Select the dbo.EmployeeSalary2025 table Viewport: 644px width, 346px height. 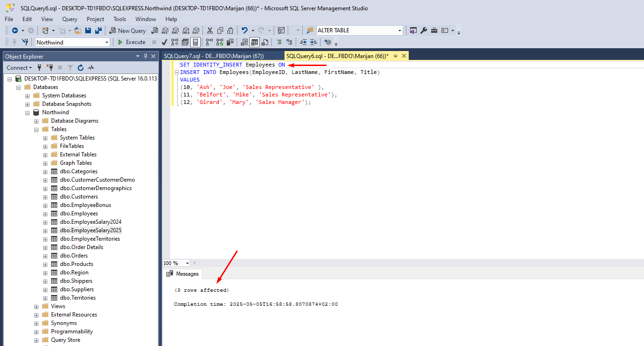[90, 230]
